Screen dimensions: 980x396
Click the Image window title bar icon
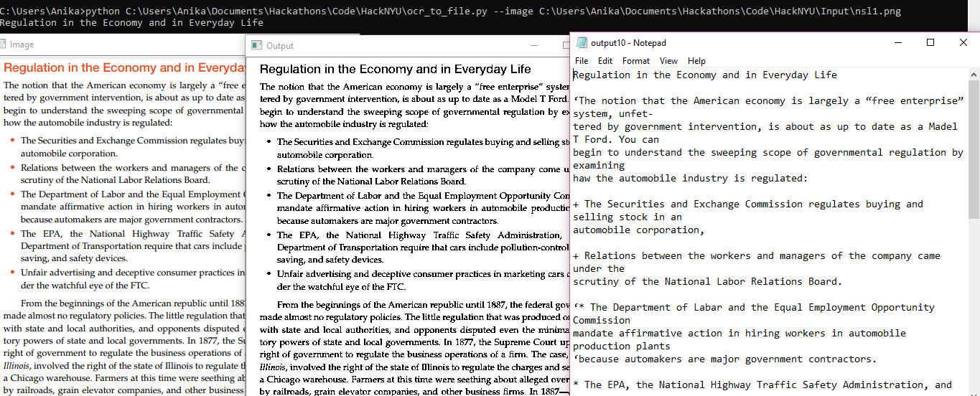3,44
